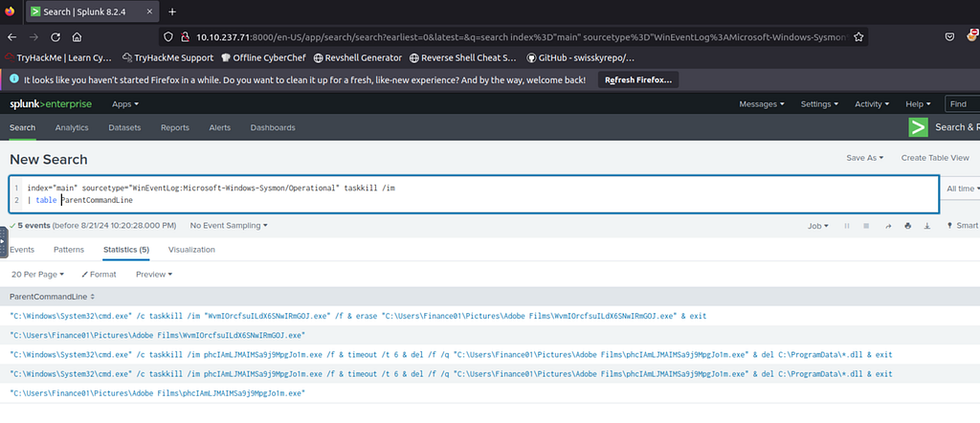The height and width of the screenshot is (423, 980).
Task: Open Offline CyberChef bookmark
Action: click(263, 57)
